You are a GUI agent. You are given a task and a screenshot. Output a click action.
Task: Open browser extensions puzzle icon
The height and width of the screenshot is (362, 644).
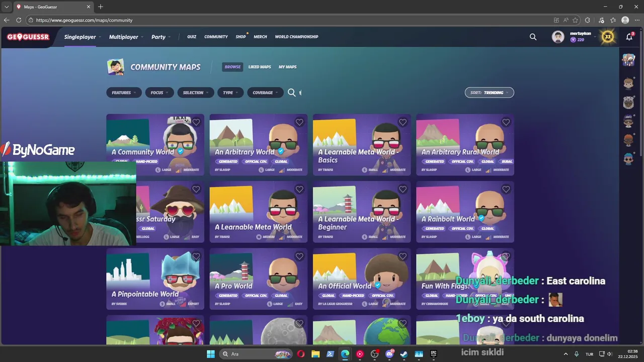(588, 20)
